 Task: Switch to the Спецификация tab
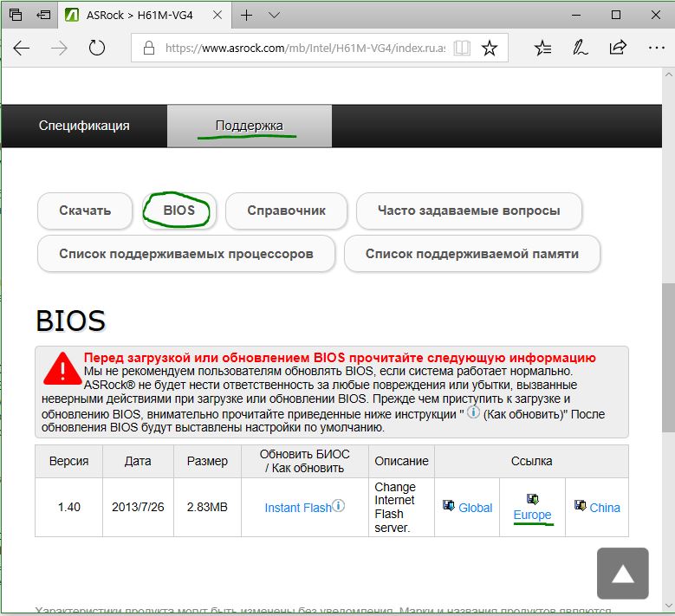(84, 126)
